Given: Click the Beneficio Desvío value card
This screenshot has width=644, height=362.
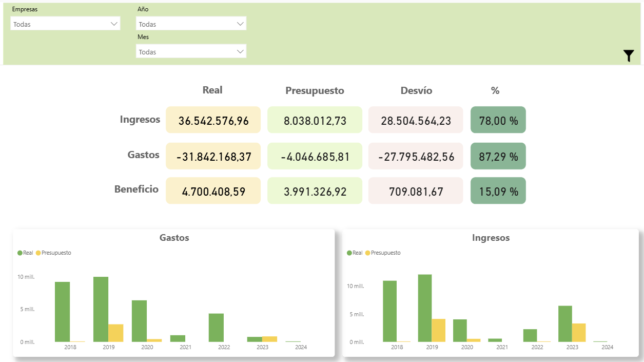Looking at the screenshot, I should [416, 191].
